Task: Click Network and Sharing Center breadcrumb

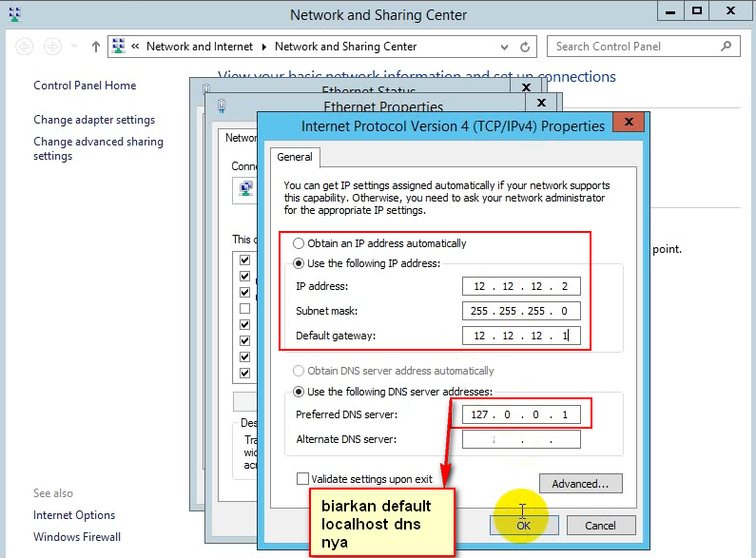Action: [346, 47]
